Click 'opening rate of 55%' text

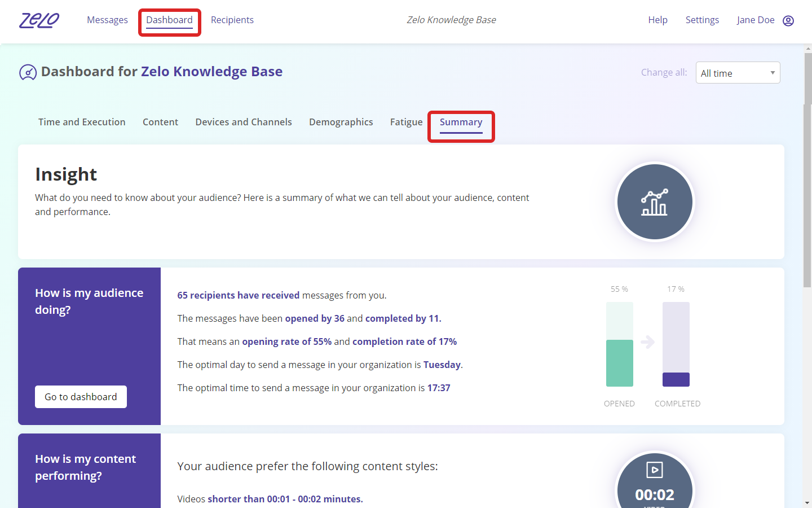pos(286,341)
